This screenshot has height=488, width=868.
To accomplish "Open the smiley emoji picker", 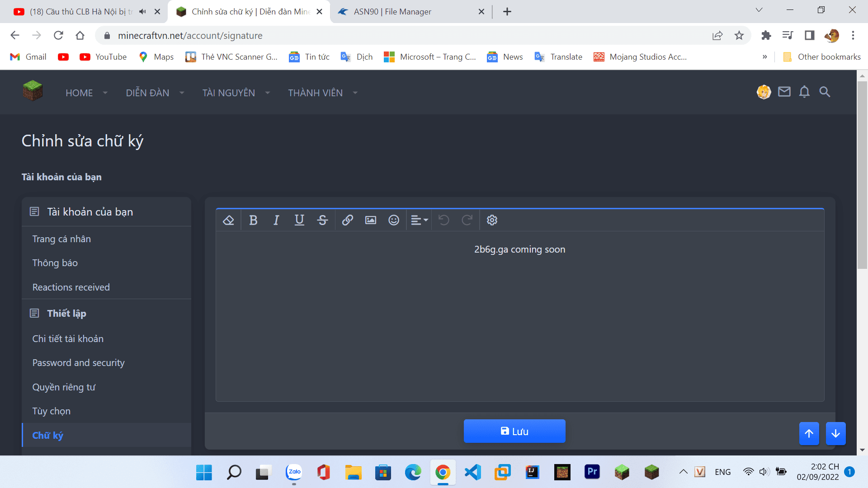I will [x=394, y=220].
